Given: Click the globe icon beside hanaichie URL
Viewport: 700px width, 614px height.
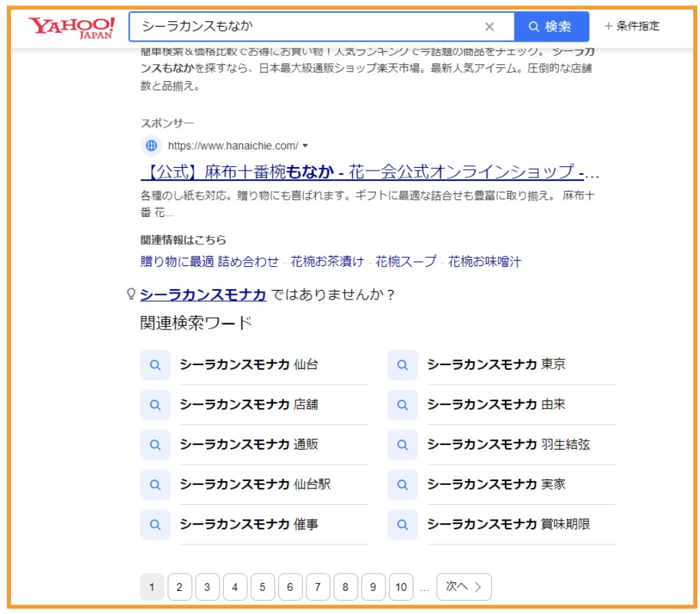Looking at the screenshot, I should pos(151,145).
